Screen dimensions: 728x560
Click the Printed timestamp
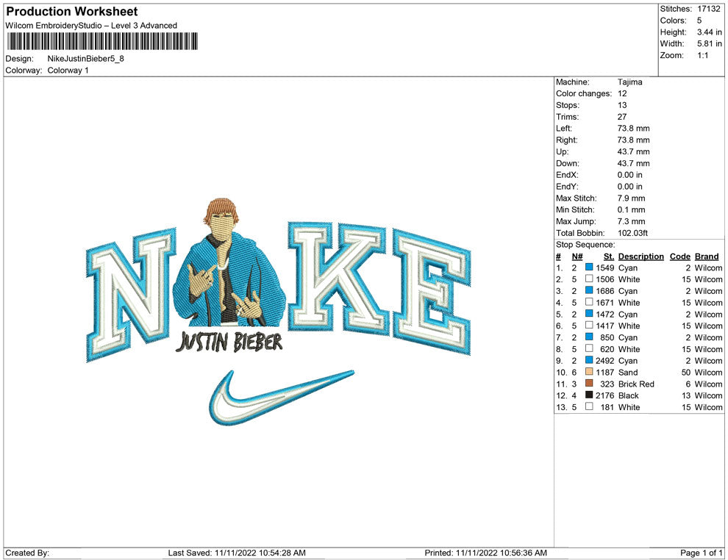coord(485,553)
